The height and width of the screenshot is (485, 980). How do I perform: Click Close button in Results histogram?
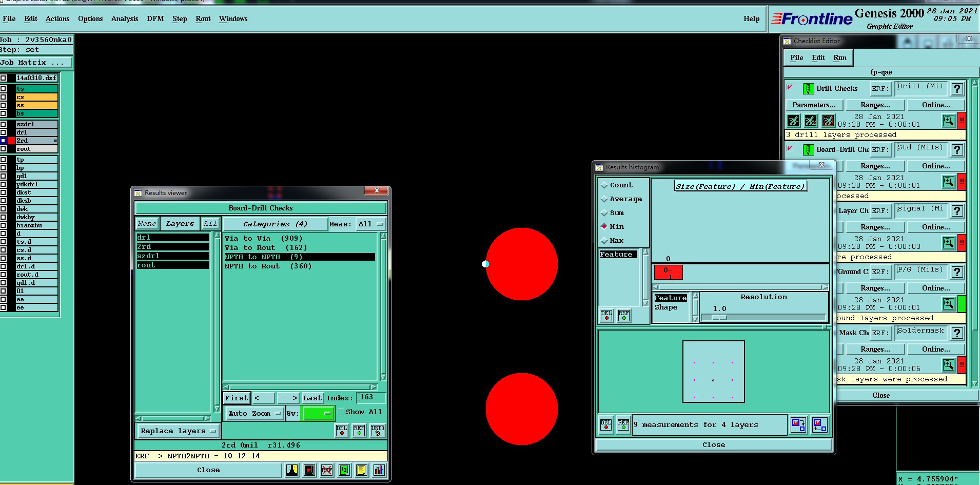(714, 445)
